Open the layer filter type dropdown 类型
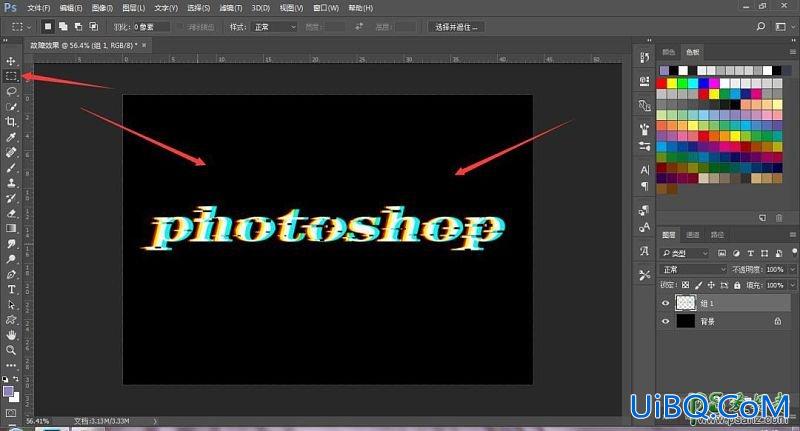The height and width of the screenshot is (431, 800). [x=685, y=253]
